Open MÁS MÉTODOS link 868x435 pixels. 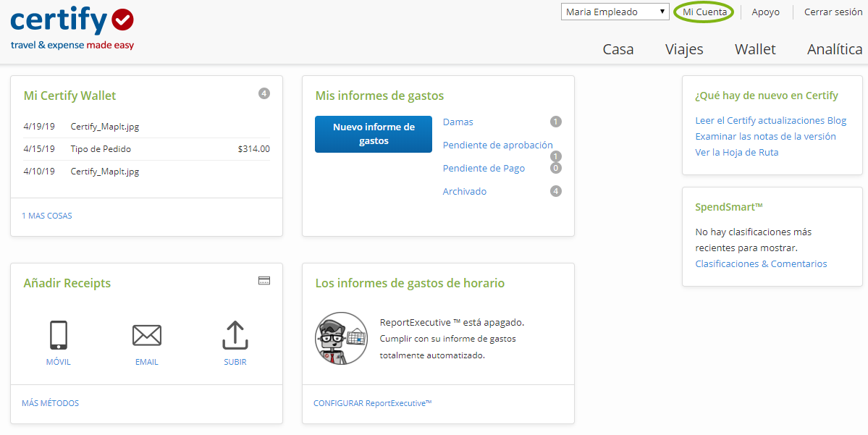pos(51,403)
